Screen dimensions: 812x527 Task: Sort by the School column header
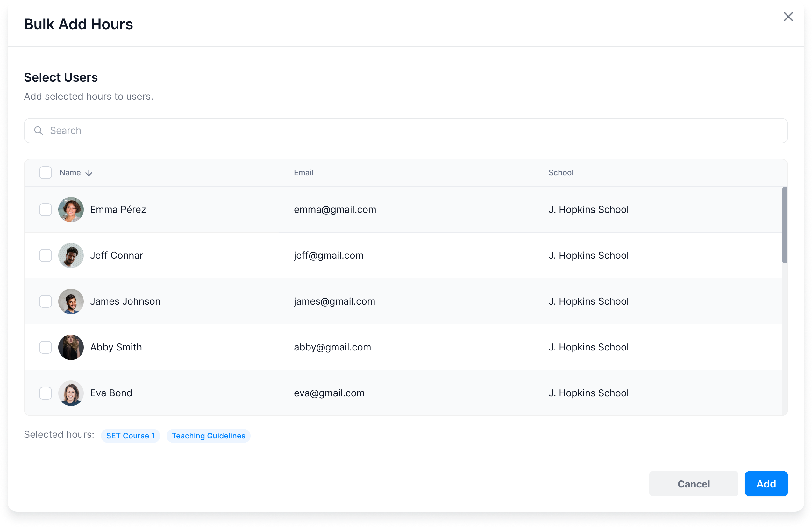click(560, 173)
